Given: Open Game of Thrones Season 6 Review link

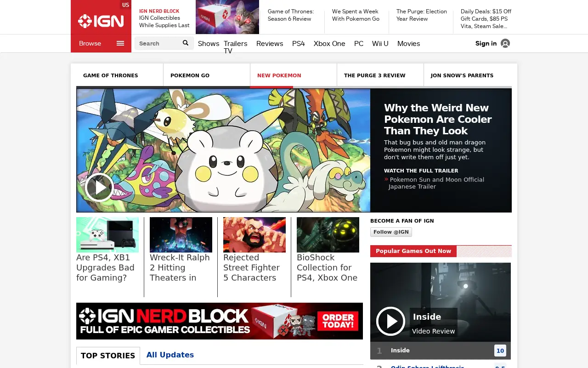Looking at the screenshot, I should point(291,15).
